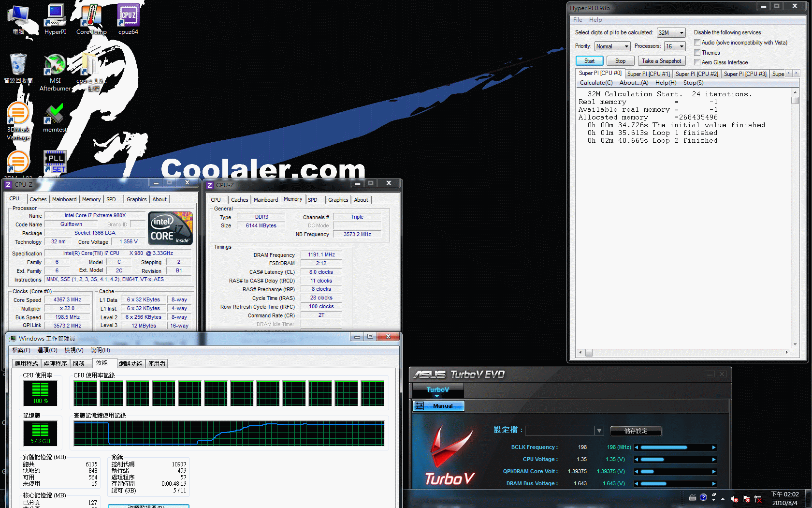Click the Intel Core i7 logo in CPU-Z
The image size is (812, 508).
pyautogui.click(x=170, y=228)
